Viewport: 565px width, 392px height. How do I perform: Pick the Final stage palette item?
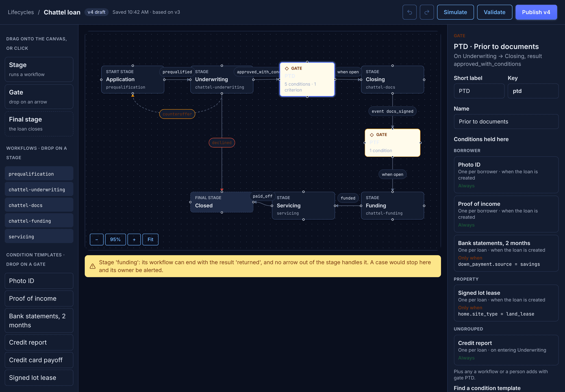click(x=39, y=124)
